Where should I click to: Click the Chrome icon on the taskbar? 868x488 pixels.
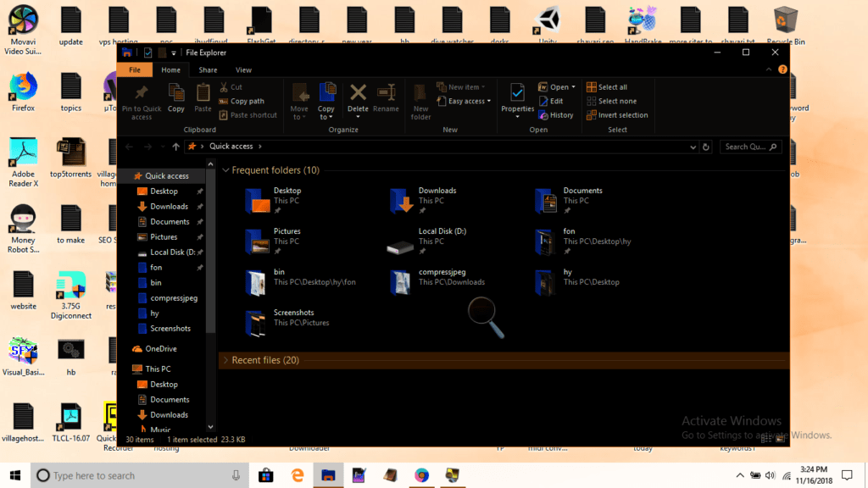[x=421, y=475]
